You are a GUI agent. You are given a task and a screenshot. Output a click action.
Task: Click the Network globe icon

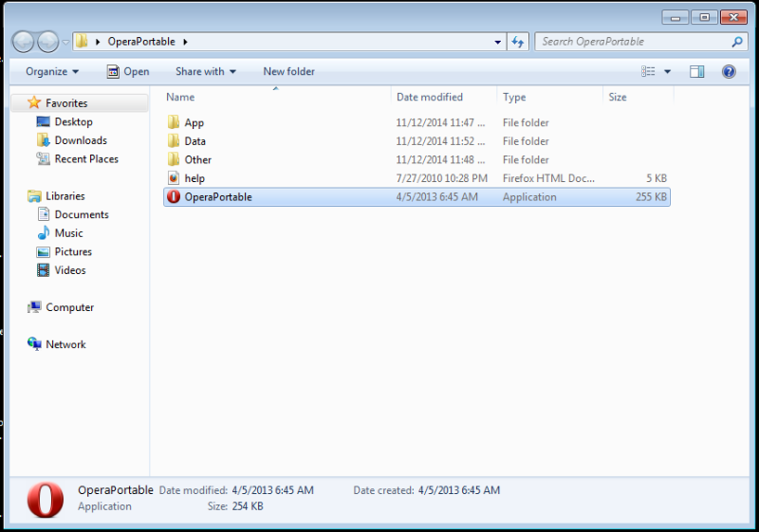(34, 344)
